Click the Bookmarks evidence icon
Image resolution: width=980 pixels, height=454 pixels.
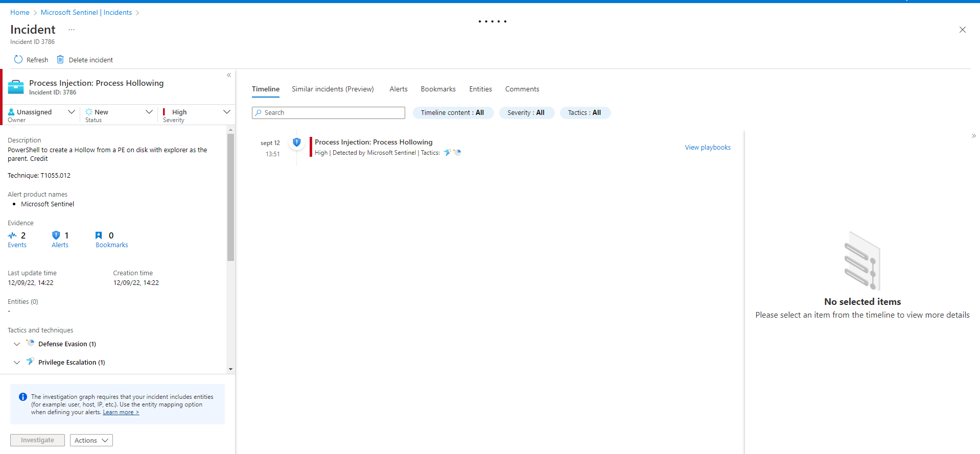pos(99,235)
